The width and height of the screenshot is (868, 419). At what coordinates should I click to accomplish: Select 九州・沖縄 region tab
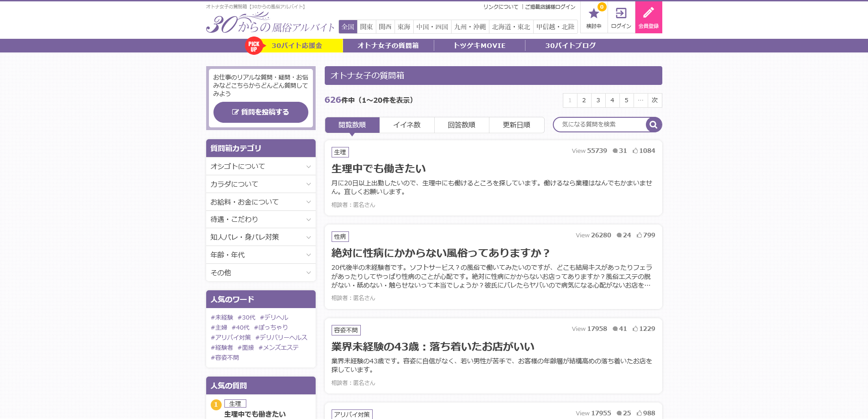(x=470, y=27)
